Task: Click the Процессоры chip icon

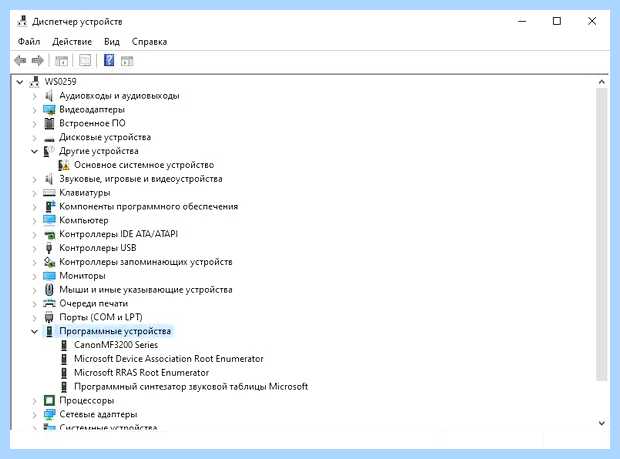Action: [x=49, y=400]
